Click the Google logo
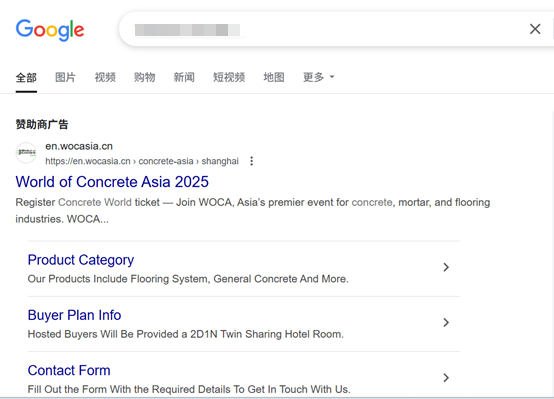 coord(50,30)
